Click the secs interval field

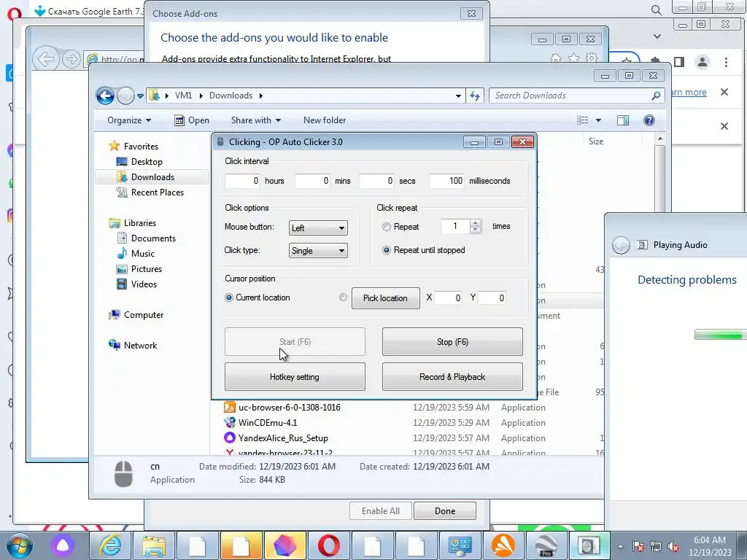377,181
